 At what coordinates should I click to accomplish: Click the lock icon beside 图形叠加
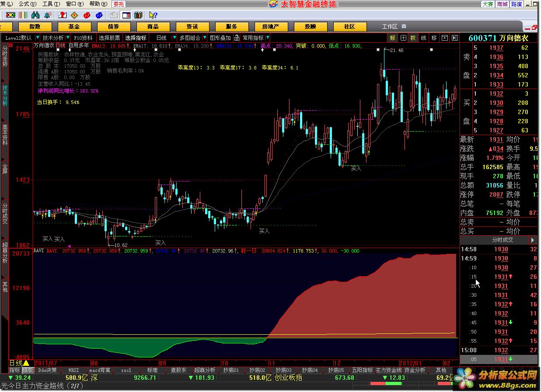pyautogui.click(x=237, y=38)
